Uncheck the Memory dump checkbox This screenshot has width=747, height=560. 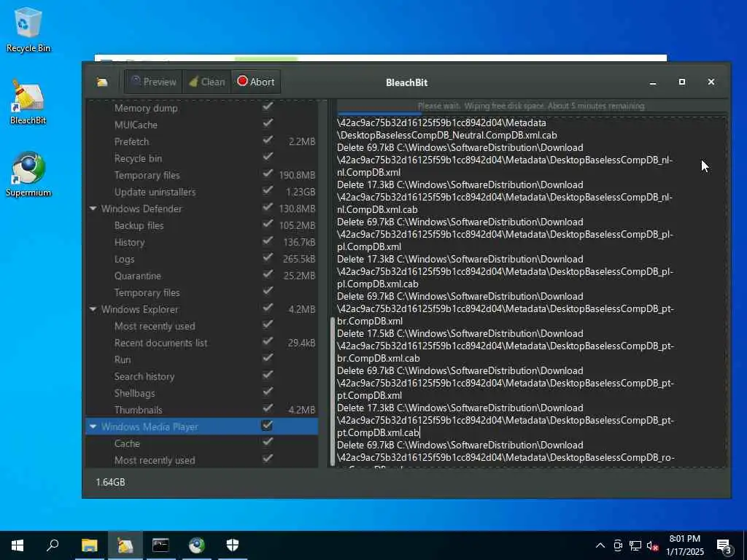coord(267,106)
